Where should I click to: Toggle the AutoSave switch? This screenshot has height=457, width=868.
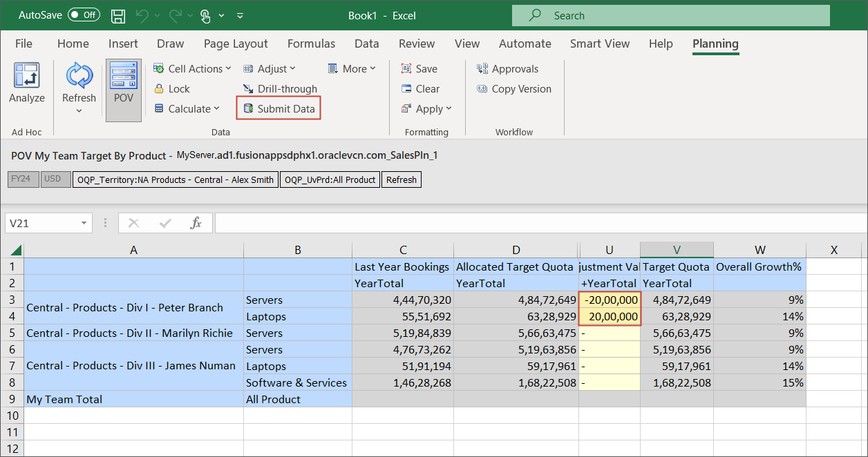coord(84,14)
